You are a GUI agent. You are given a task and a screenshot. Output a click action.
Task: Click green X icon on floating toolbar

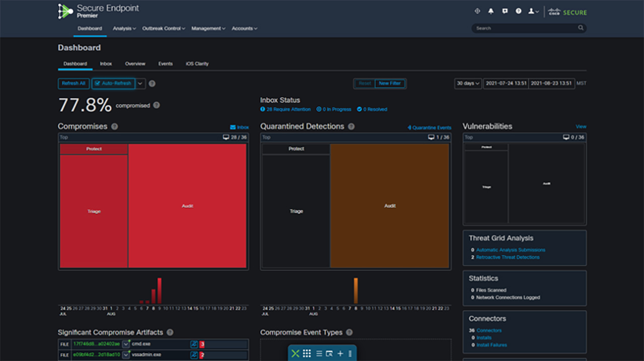pyautogui.click(x=295, y=353)
